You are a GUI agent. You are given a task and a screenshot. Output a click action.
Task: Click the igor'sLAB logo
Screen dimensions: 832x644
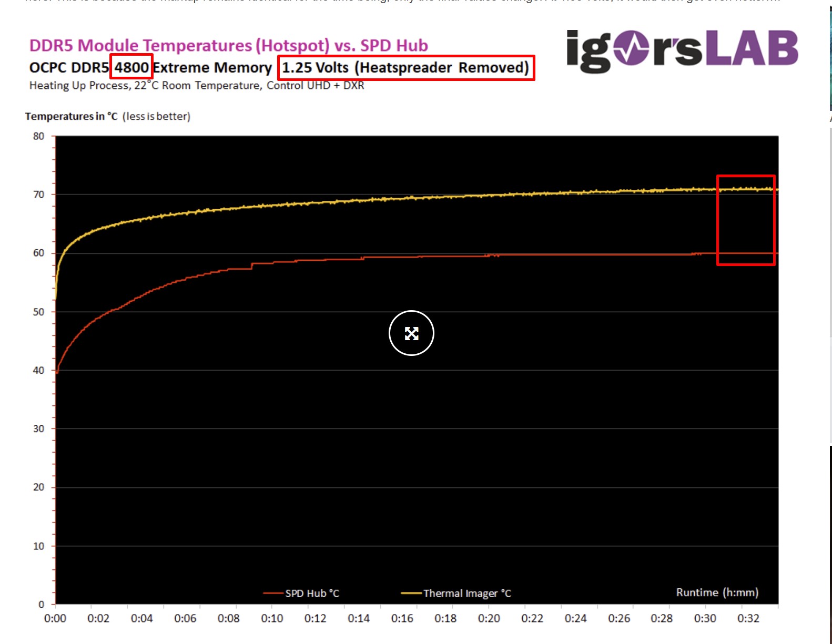pos(682,50)
